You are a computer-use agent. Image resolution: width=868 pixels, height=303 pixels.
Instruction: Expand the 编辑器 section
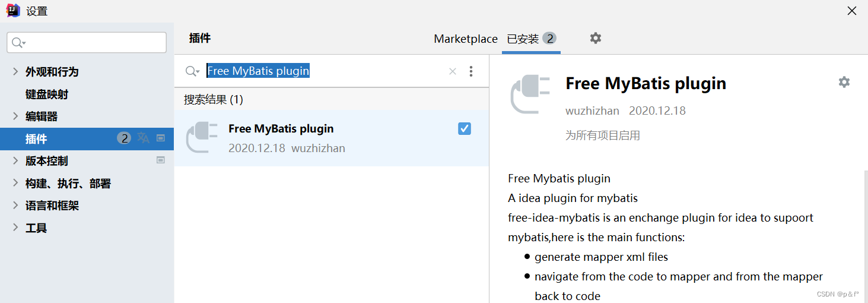[x=15, y=116]
